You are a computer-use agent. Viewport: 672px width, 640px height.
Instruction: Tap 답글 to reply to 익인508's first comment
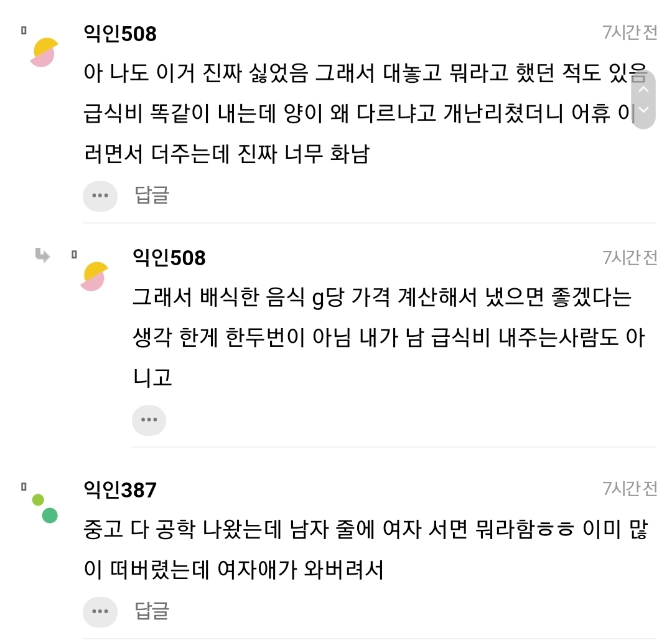pos(151,196)
